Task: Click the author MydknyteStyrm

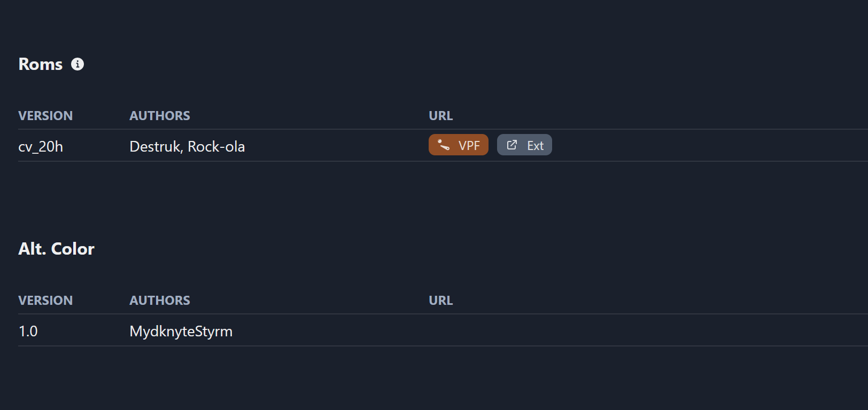Action: [181, 331]
